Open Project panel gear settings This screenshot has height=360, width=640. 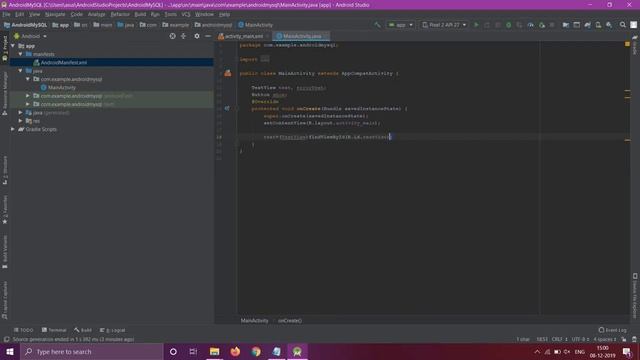(197, 36)
